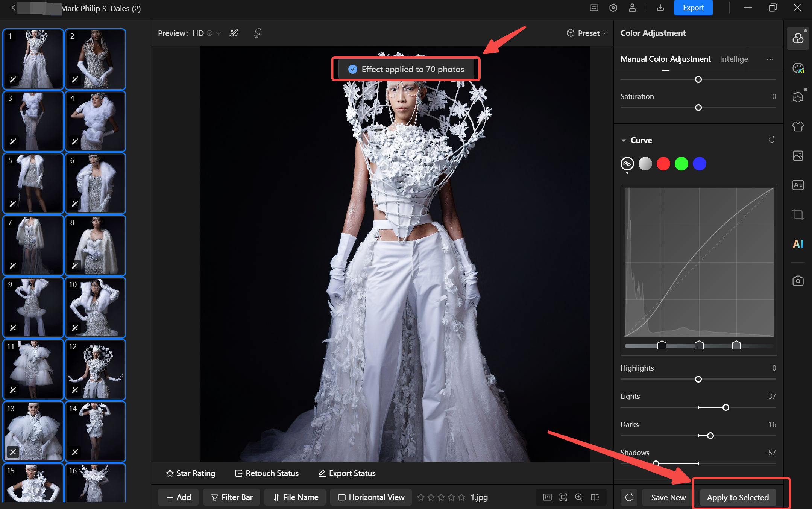Select the red curve channel
This screenshot has height=509, width=812.
(x=663, y=164)
